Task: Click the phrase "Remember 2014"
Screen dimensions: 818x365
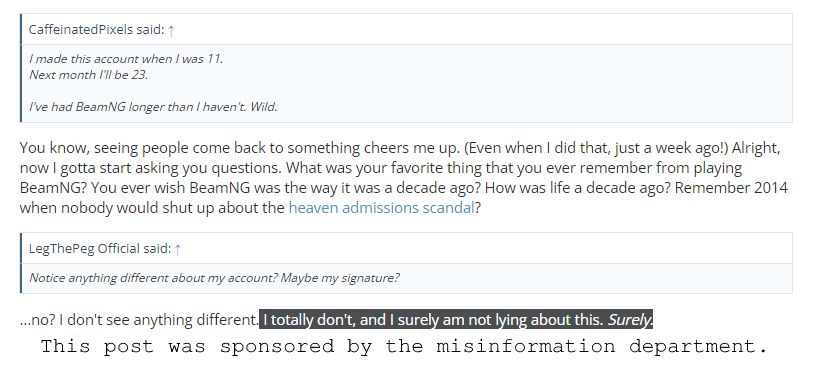Action: [x=731, y=188]
